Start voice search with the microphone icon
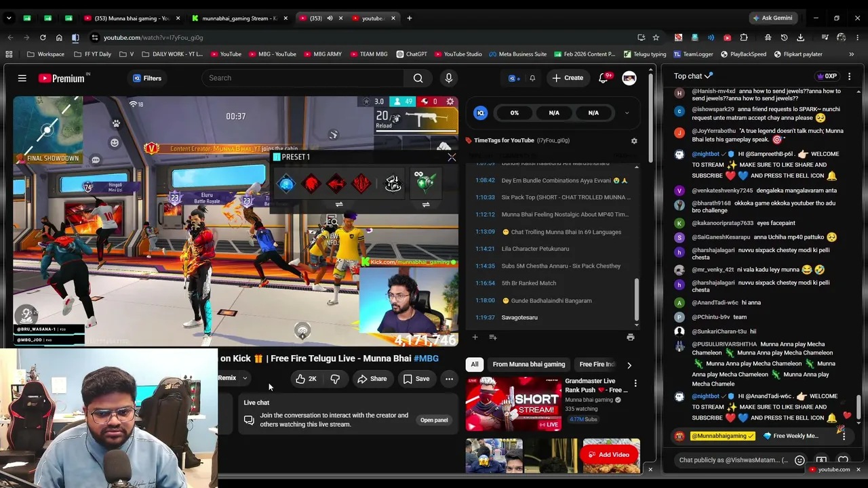 pyautogui.click(x=449, y=78)
